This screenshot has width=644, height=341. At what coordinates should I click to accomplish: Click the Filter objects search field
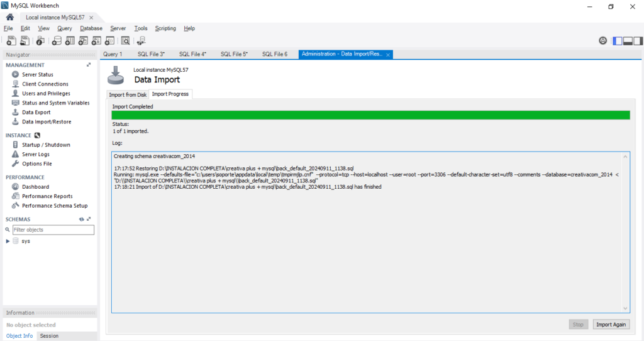click(53, 230)
